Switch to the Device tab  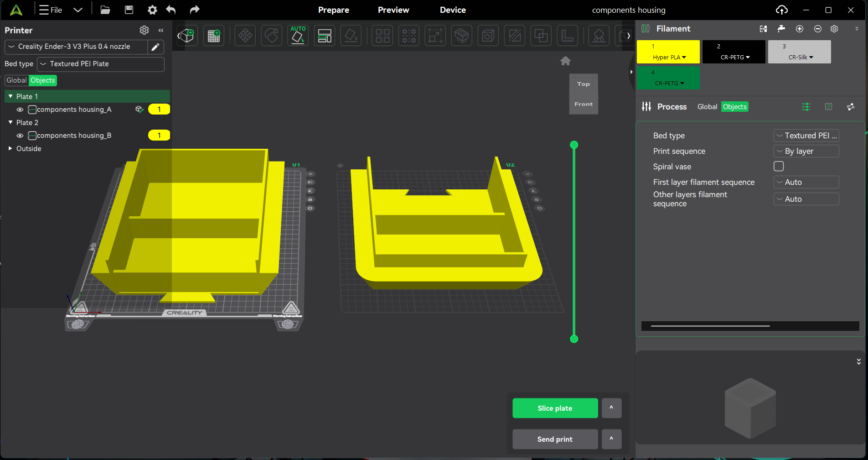pos(453,10)
